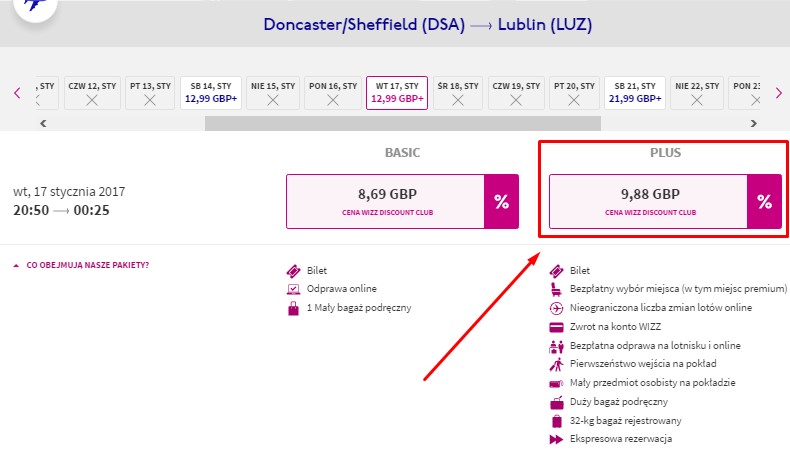Click the large cabin bag icon

click(556, 402)
